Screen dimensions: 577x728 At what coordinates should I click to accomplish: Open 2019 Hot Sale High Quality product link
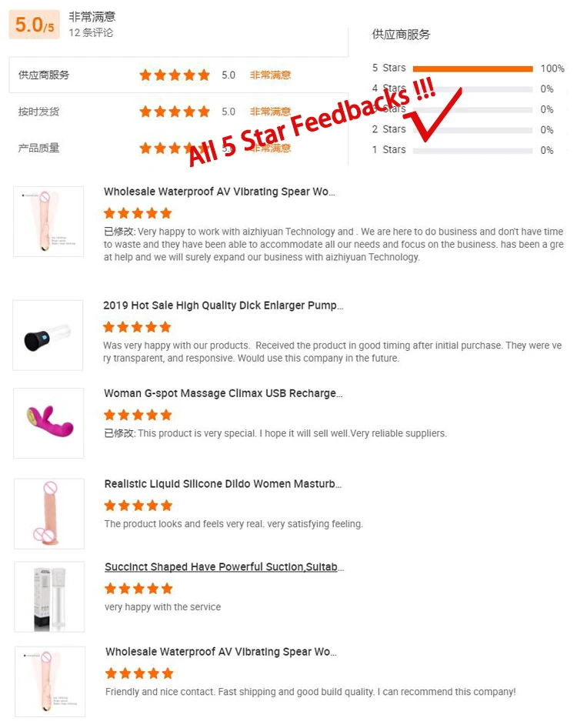click(223, 305)
